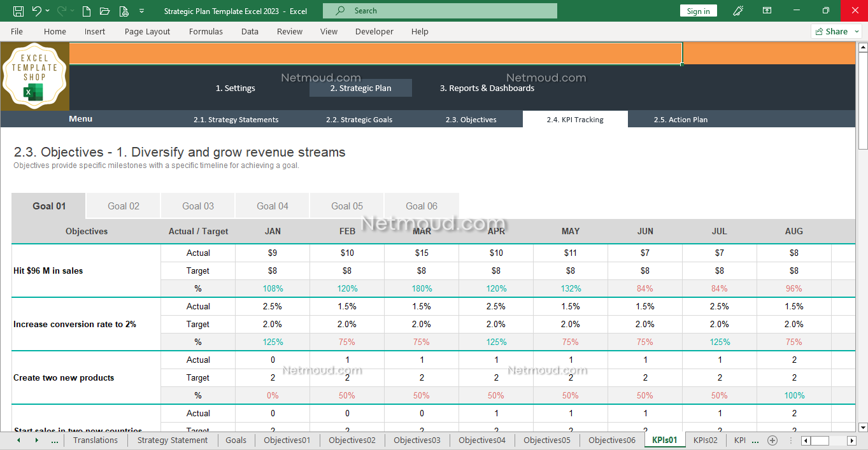
Task: Open the Help ribbon tab
Action: coord(420,32)
